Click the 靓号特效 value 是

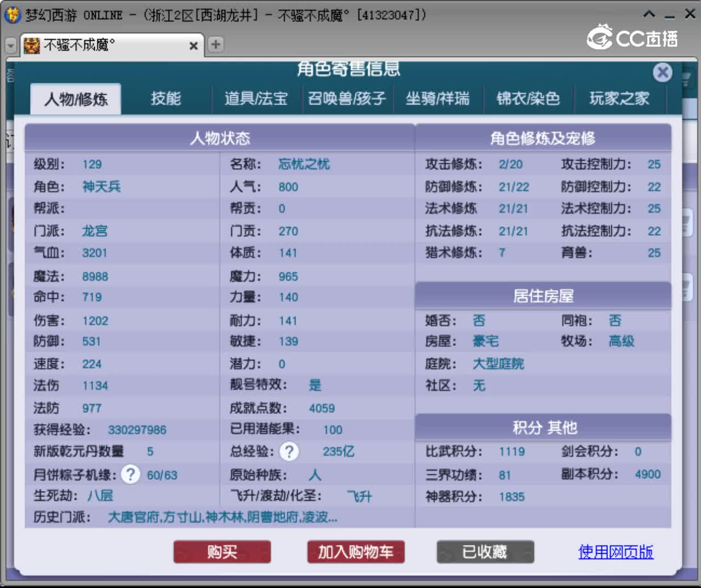[x=315, y=385]
